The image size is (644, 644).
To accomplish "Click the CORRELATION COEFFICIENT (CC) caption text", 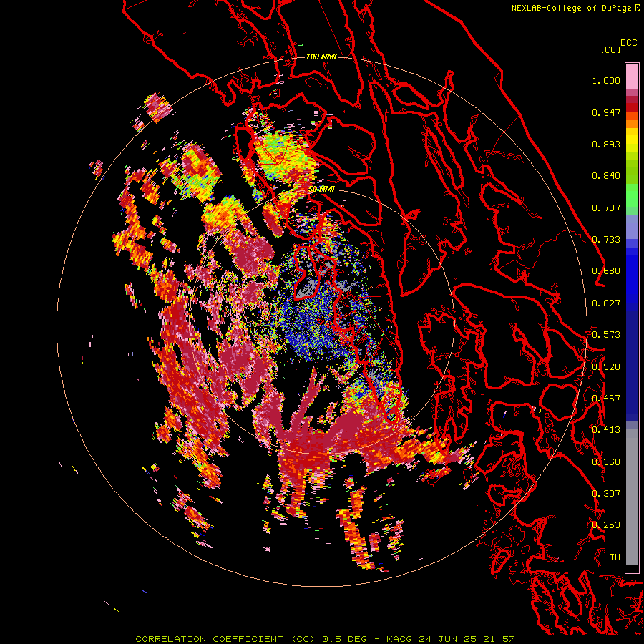I will click(x=225, y=639).
